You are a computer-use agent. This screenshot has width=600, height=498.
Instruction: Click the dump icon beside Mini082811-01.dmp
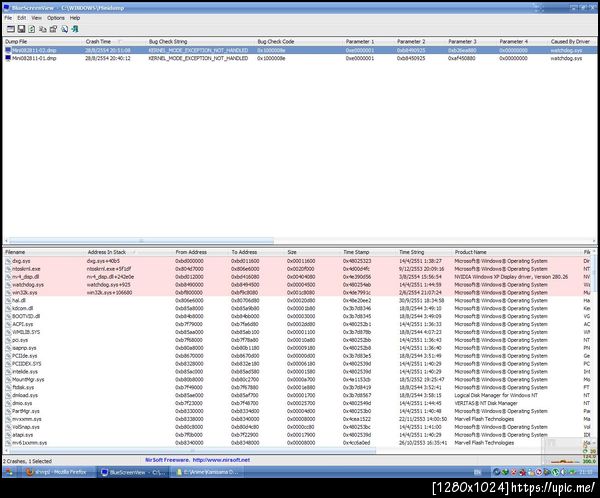[x=8, y=58]
